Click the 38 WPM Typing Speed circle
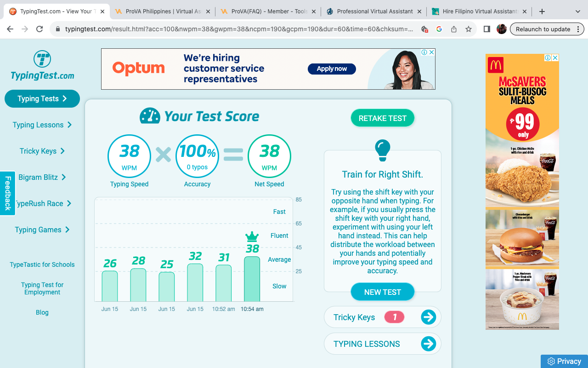 click(x=129, y=156)
